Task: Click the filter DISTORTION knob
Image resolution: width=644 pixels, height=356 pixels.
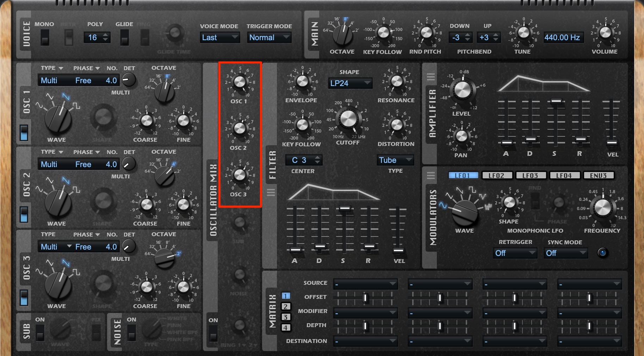Action: pyautogui.click(x=397, y=124)
